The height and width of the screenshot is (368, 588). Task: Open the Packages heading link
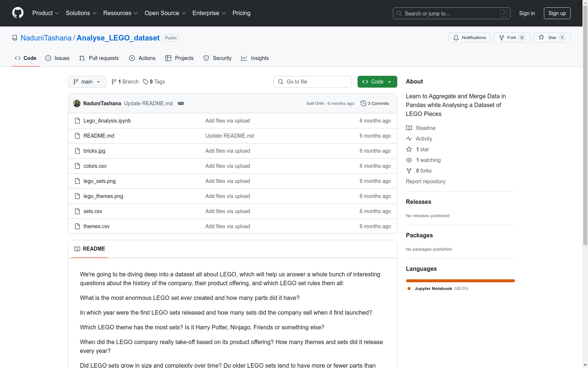419,235
